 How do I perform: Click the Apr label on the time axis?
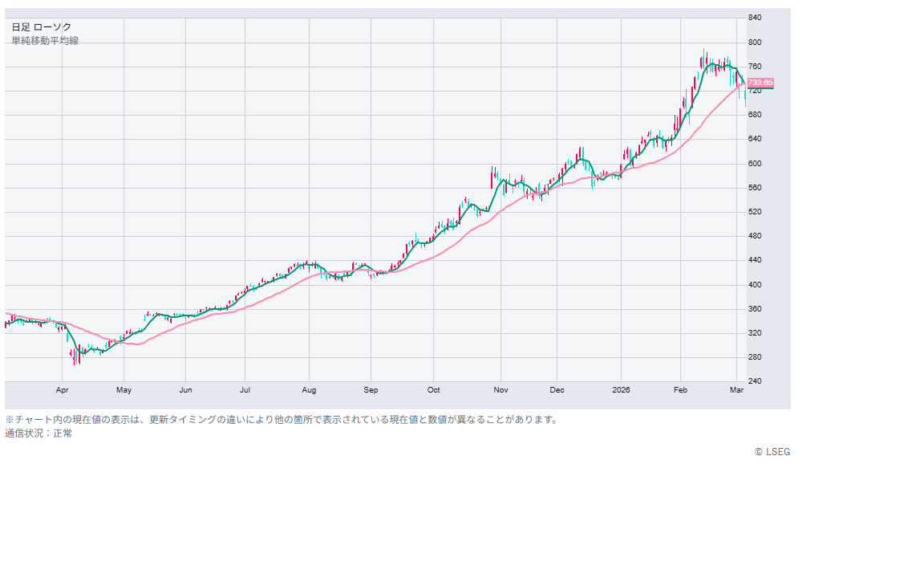pyautogui.click(x=63, y=390)
